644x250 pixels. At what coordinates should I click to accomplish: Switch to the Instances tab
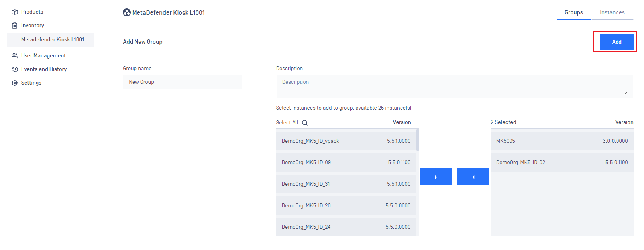point(612,12)
